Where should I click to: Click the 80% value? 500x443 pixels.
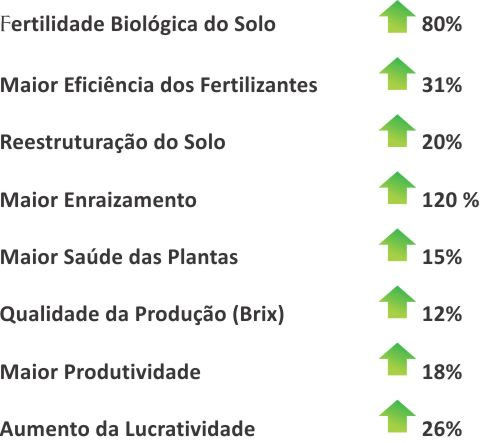(442, 24)
